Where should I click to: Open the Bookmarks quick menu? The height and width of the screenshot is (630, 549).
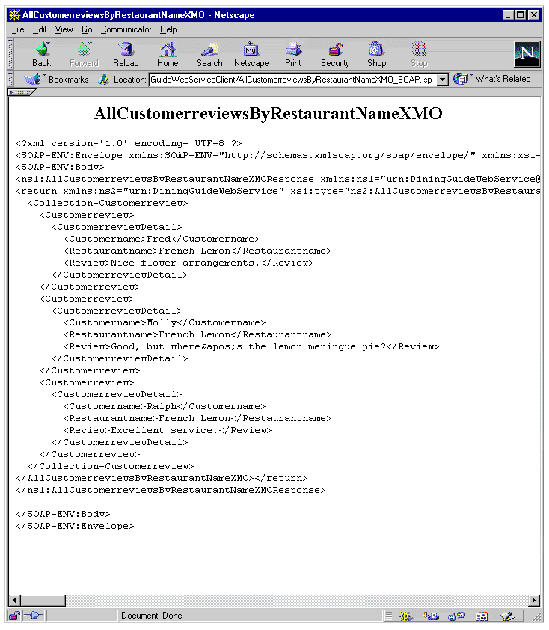tap(56, 80)
